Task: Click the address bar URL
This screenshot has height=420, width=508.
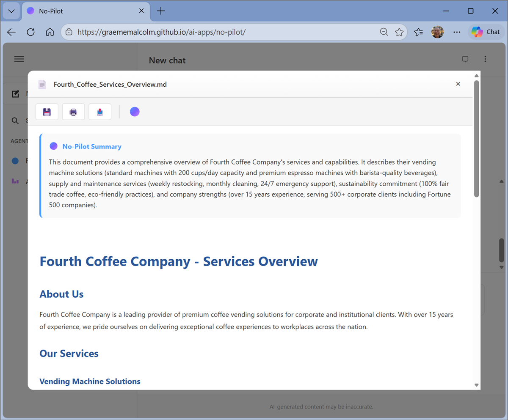Action: [161, 32]
